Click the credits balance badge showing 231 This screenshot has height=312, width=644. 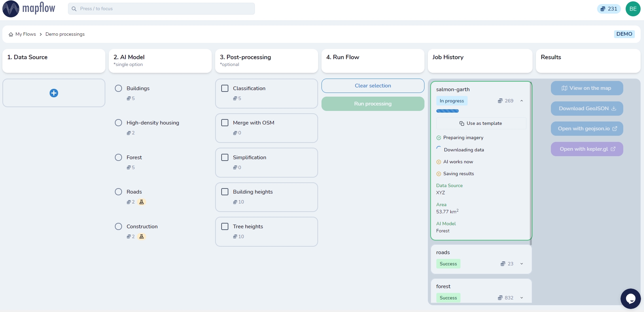point(609,9)
